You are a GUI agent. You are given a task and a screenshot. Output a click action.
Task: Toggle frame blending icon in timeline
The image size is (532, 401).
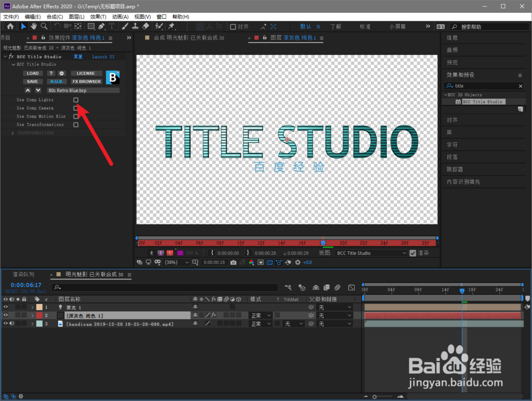[327, 288]
